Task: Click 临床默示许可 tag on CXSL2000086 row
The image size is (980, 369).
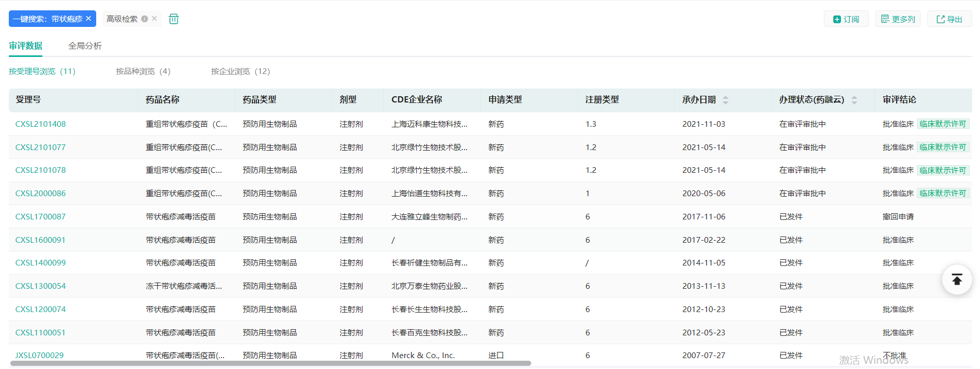Action: point(943,194)
